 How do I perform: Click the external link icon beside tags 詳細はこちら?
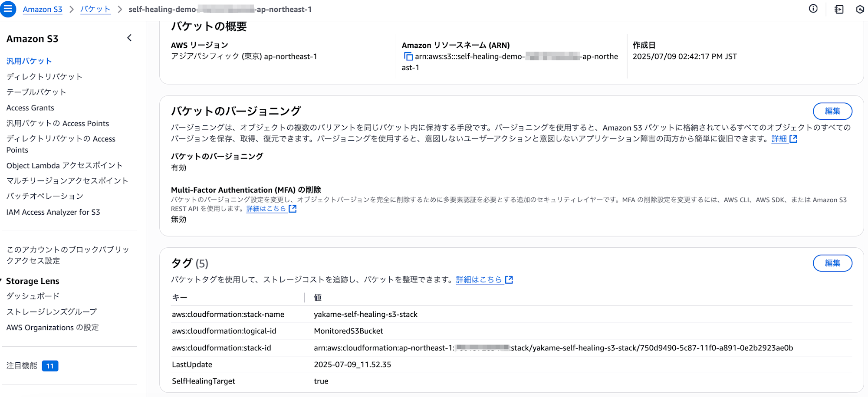pos(509,280)
